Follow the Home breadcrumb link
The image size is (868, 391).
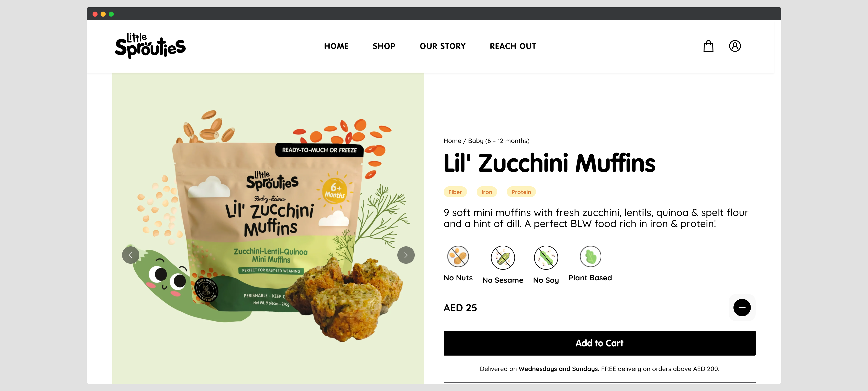pyautogui.click(x=452, y=141)
